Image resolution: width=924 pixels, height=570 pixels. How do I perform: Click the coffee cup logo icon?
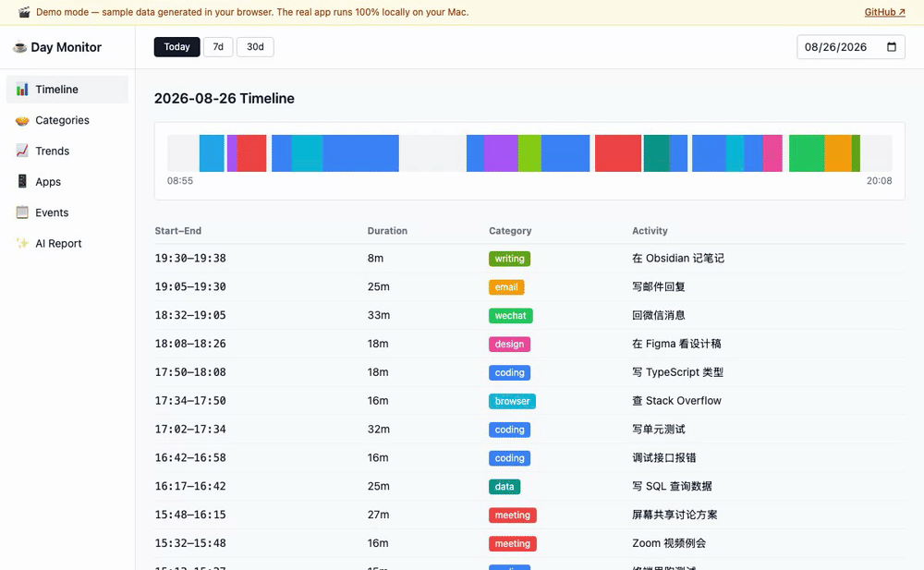point(20,47)
